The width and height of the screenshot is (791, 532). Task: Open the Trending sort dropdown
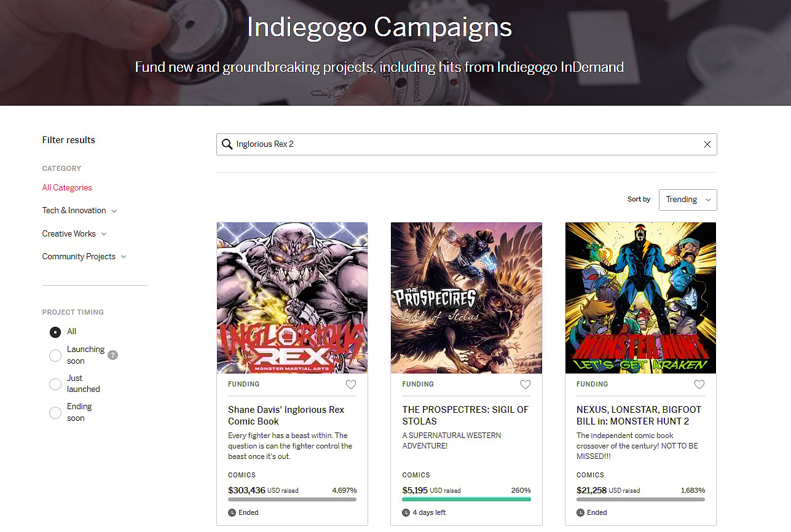click(x=687, y=200)
